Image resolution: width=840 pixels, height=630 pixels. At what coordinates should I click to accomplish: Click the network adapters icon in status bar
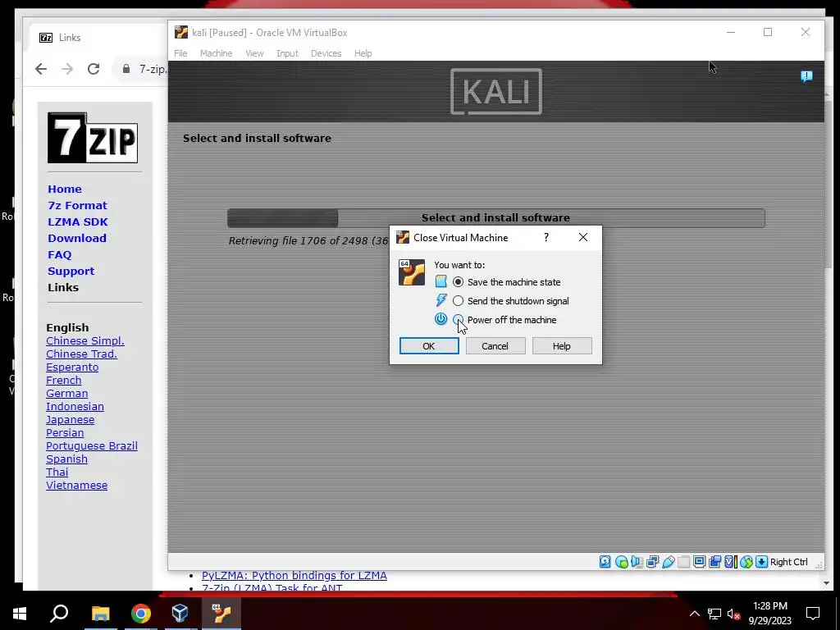click(x=652, y=562)
